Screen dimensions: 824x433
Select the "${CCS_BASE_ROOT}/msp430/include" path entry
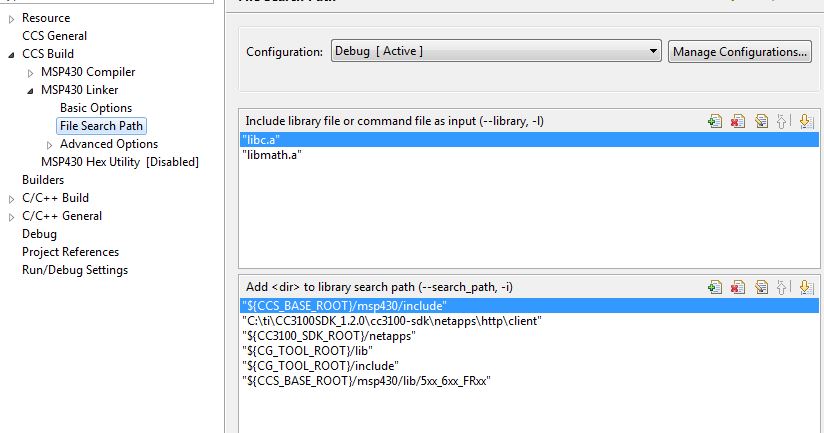(x=529, y=306)
